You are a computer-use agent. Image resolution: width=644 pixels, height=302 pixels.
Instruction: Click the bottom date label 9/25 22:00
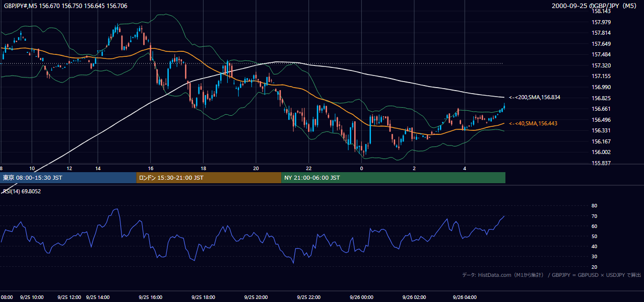[309, 297]
